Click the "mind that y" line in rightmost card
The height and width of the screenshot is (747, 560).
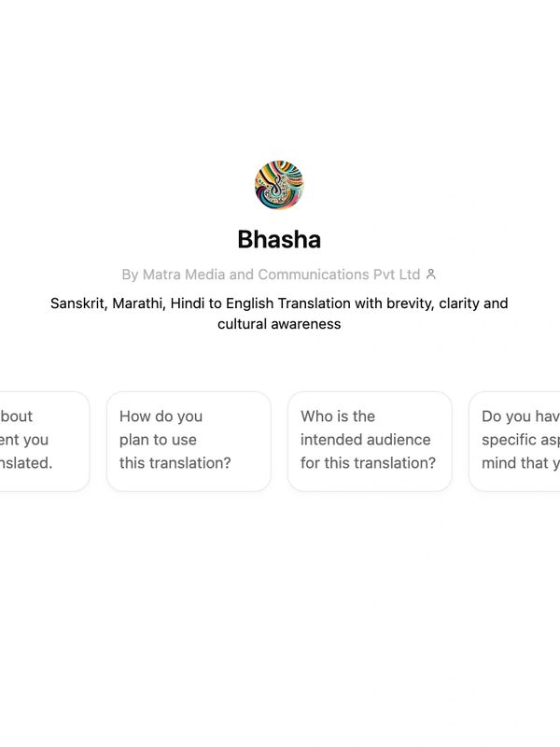point(521,462)
